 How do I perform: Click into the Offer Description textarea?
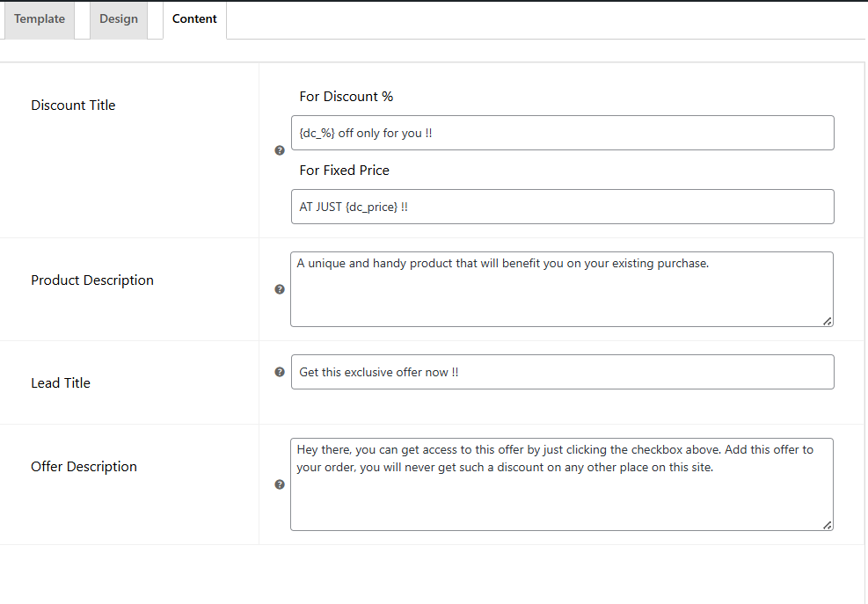point(562,484)
